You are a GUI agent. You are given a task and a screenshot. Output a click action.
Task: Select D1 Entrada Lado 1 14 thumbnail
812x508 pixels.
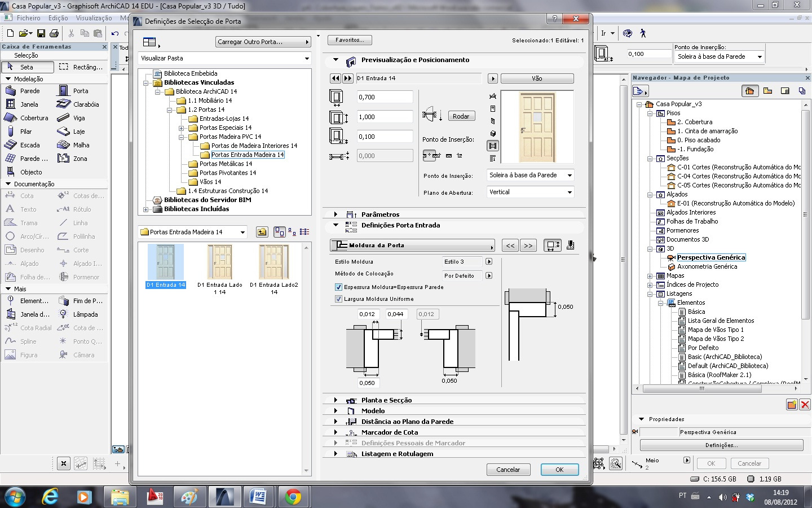[219, 262]
